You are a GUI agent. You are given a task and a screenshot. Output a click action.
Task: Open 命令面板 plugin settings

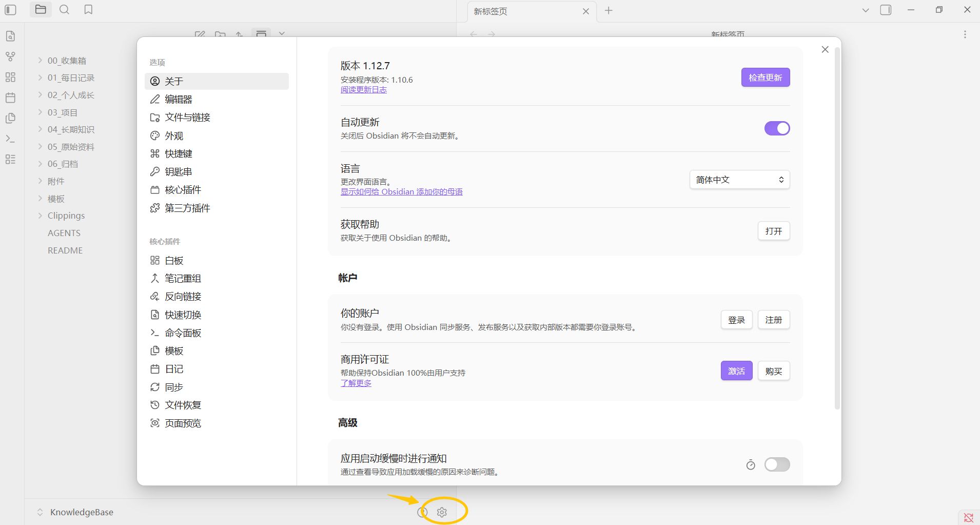(217, 333)
